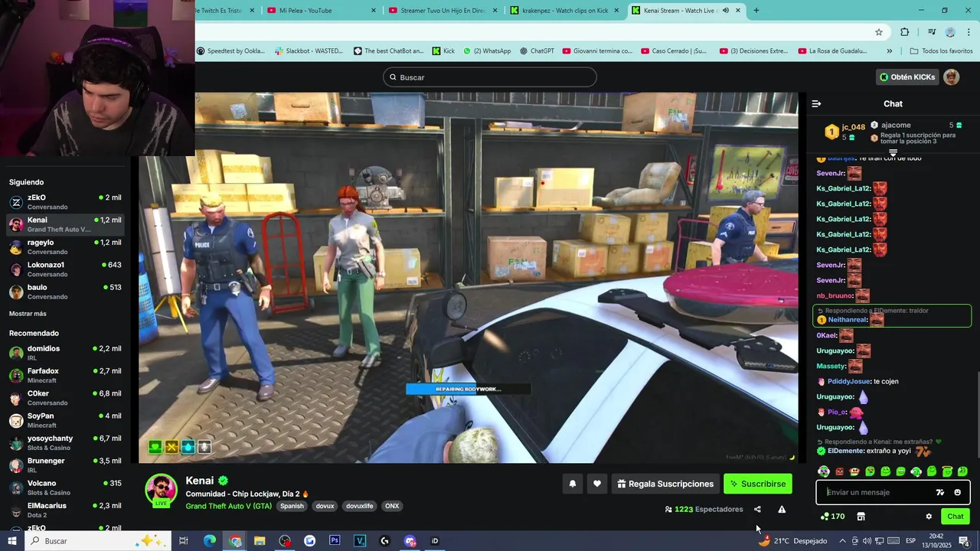Click the Suscribirse button

point(758,484)
